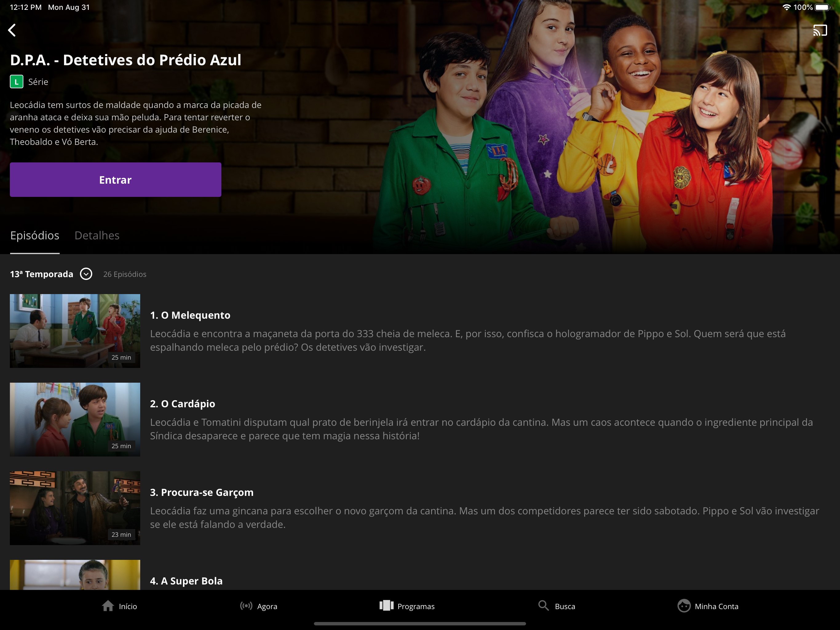Tap the green L age rating badge
840x630 pixels.
16,82
